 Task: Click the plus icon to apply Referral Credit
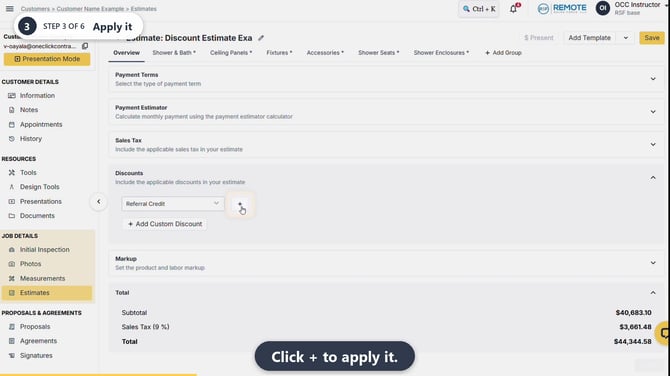[240, 204]
